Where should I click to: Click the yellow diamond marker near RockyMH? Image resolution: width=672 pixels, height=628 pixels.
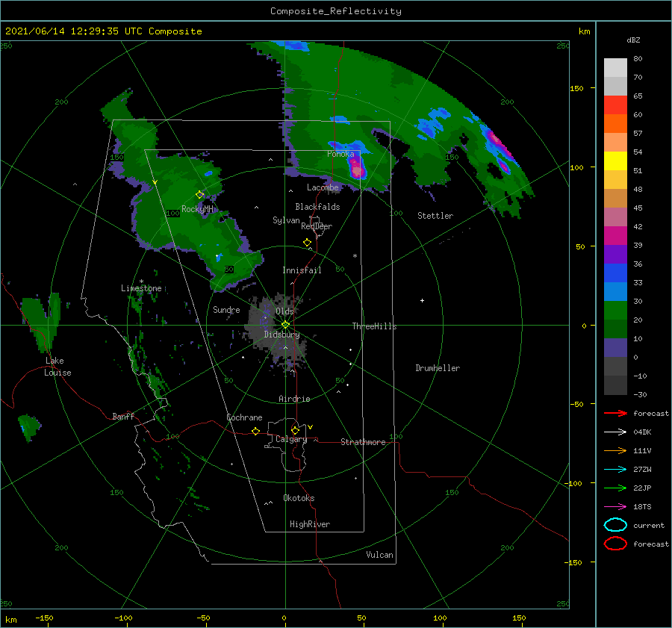199,195
